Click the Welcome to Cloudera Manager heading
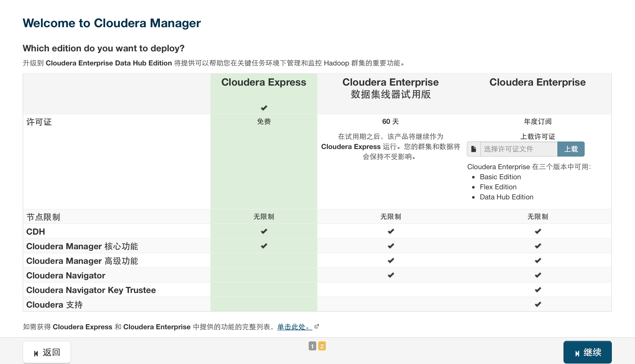This screenshot has width=635, height=364. 112,23
